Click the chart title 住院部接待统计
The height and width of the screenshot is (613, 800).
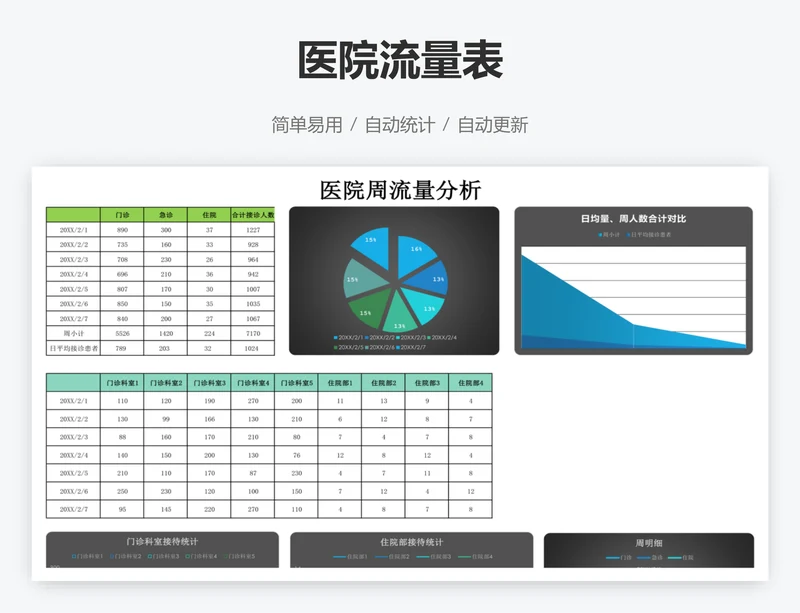412,542
